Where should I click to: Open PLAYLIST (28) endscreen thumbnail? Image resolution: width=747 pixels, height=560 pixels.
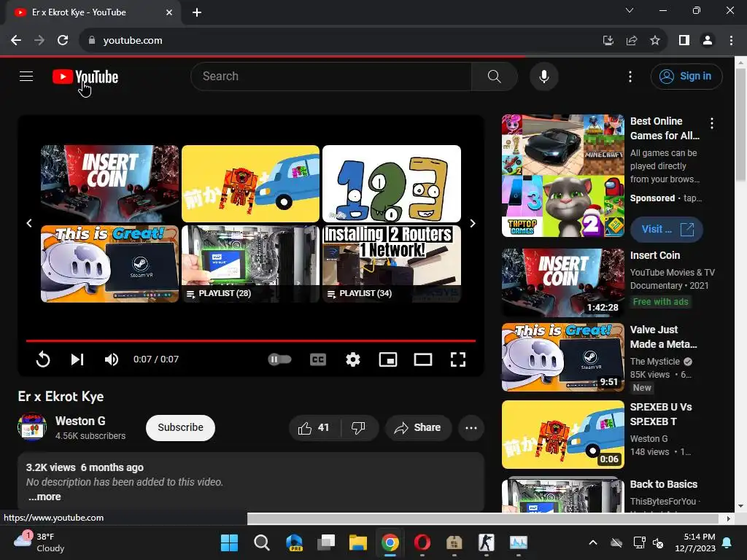(251, 264)
